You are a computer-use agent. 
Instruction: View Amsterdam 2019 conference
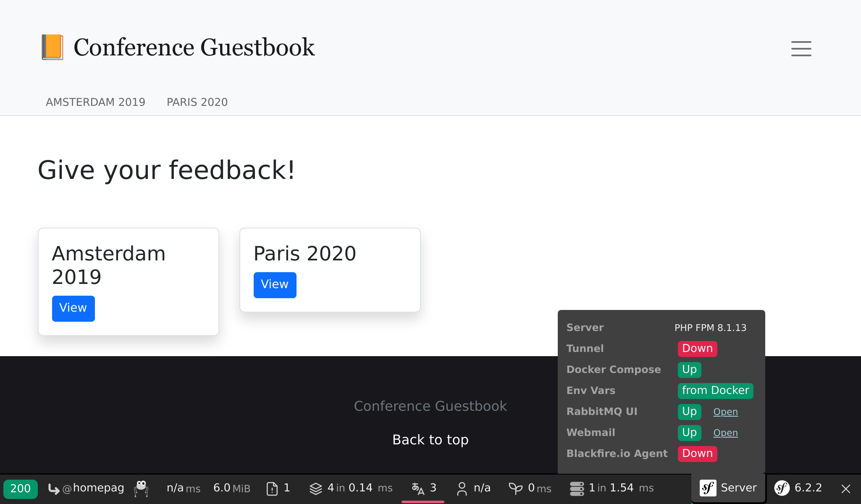(73, 308)
